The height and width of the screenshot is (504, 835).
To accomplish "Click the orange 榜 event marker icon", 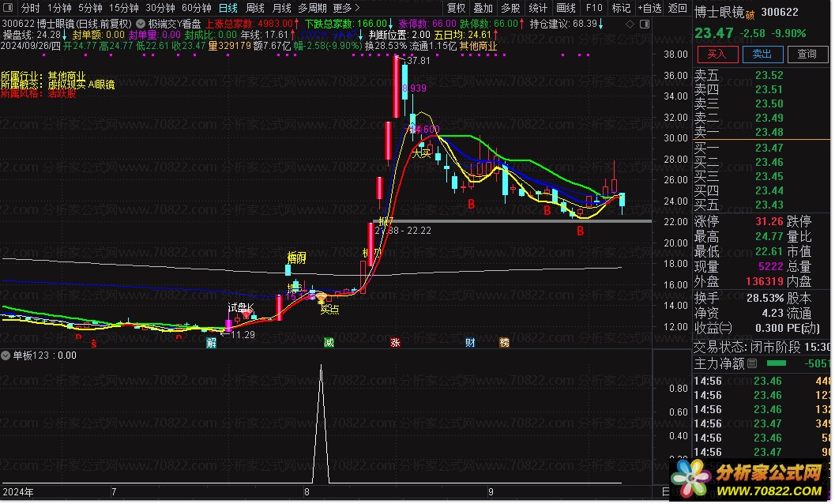I will click(504, 343).
